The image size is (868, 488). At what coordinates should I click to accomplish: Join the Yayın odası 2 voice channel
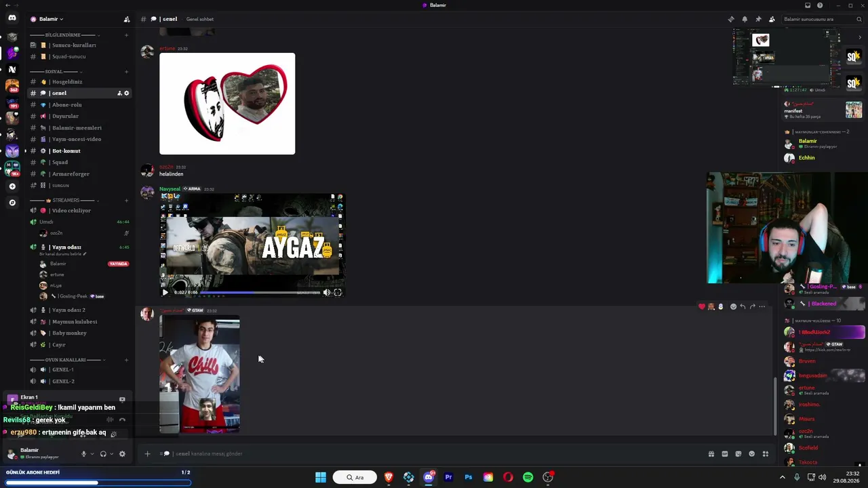(81, 310)
